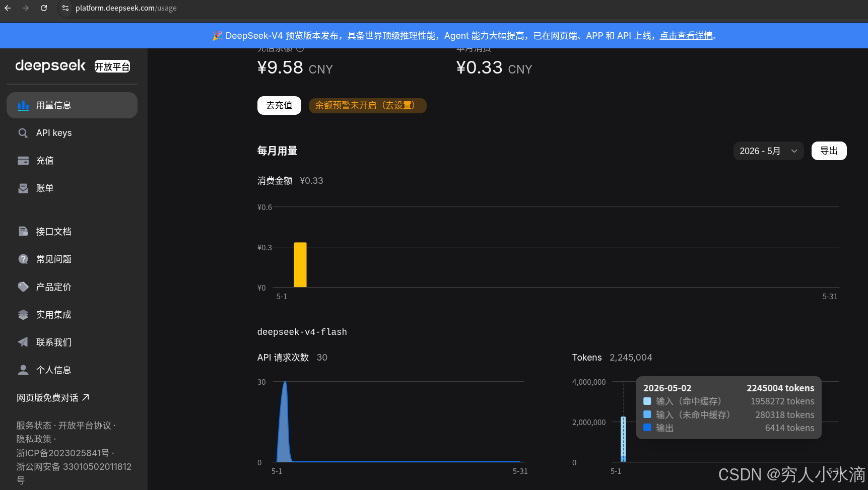Click the 每月用量 section heading
This screenshot has height=490, width=868.
[x=278, y=151]
